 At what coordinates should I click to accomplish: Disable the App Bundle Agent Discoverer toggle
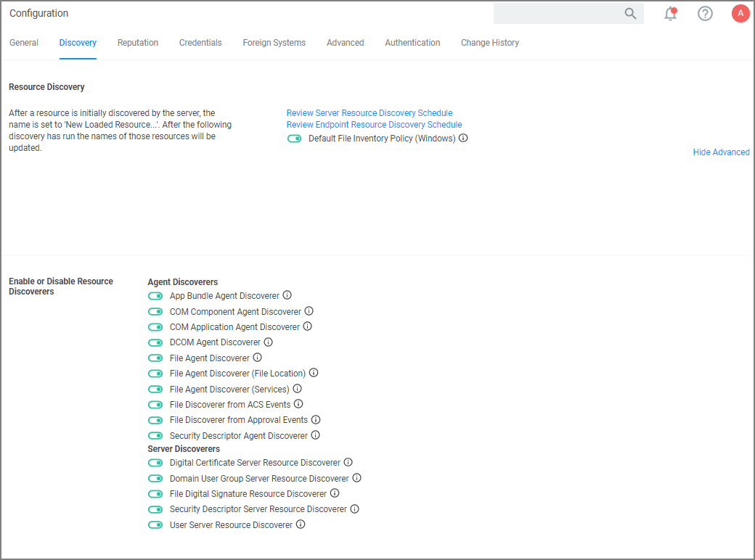pyautogui.click(x=155, y=295)
